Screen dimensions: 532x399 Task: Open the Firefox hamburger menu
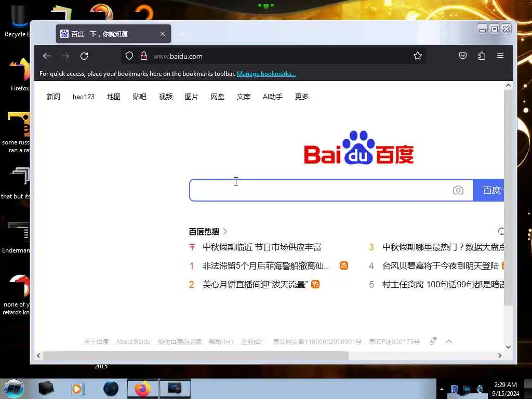pyautogui.click(x=500, y=56)
